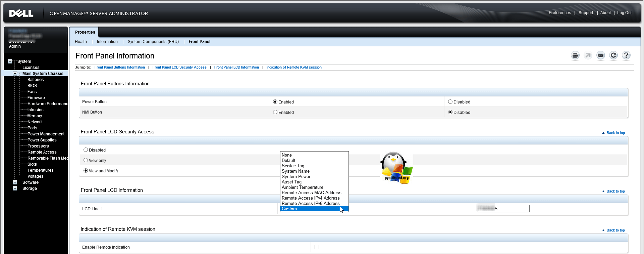Choose Custom in the LCD Line dropdown
644x254 pixels.
[289, 209]
